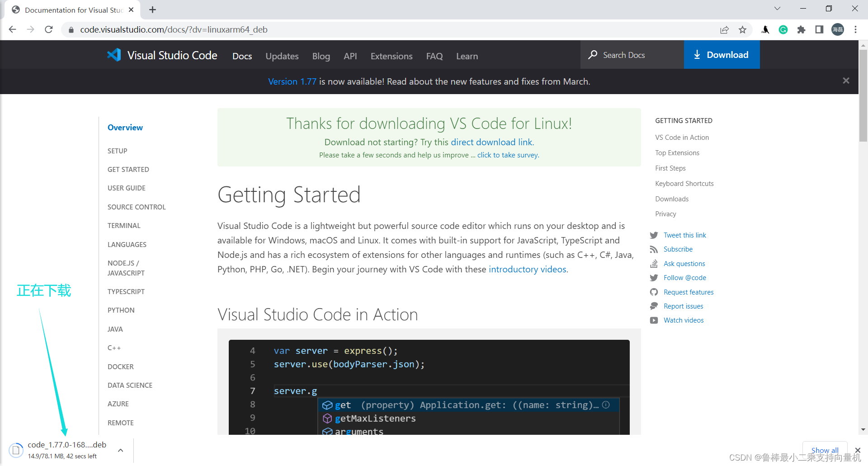The height and width of the screenshot is (466, 868).
Task: Reload the page with the refresh icon
Action: point(49,29)
